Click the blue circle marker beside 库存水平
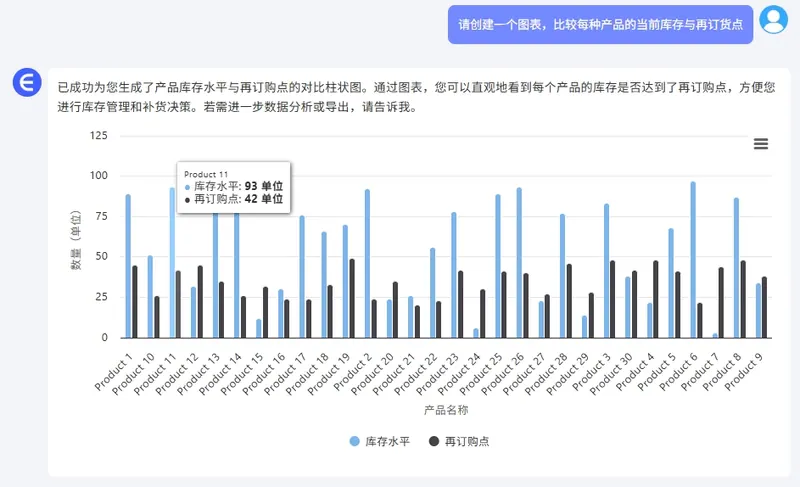Image resolution: width=800 pixels, height=487 pixels. [355, 441]
